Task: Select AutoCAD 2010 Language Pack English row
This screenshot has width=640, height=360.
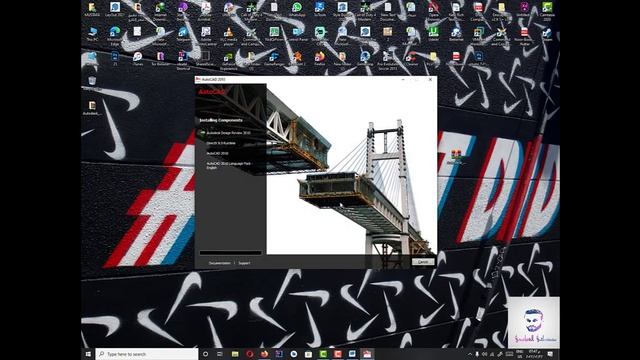Action: coord(229,165)
